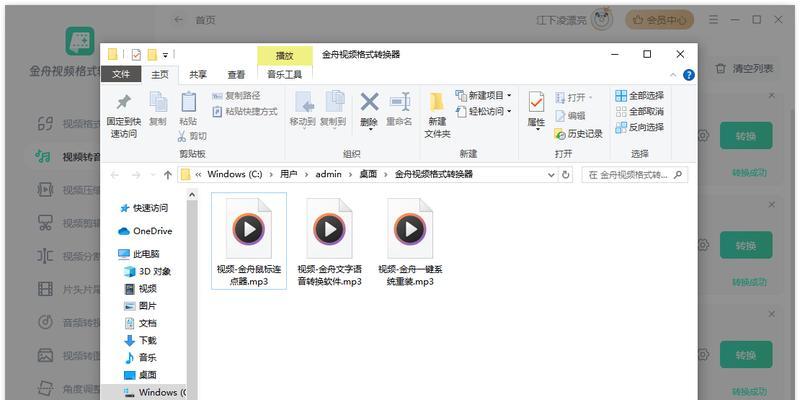
Task: Collapse the ribbon with the chevron arrow
Action: [x=673, y=75]
